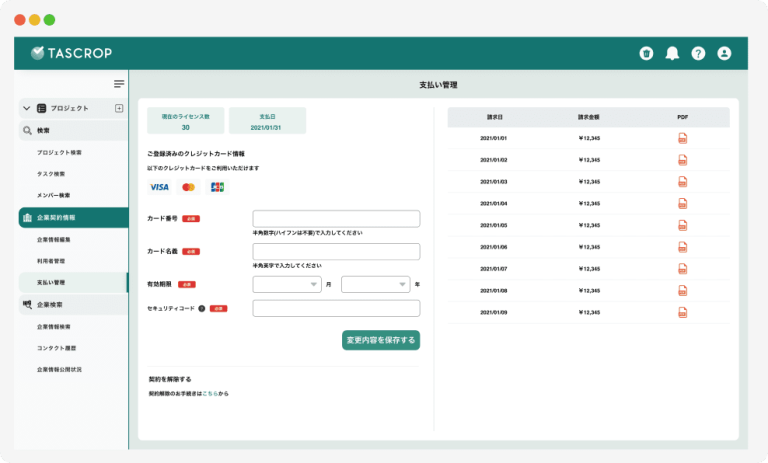Open the expiry month dropdown

[x=287, y=284]
